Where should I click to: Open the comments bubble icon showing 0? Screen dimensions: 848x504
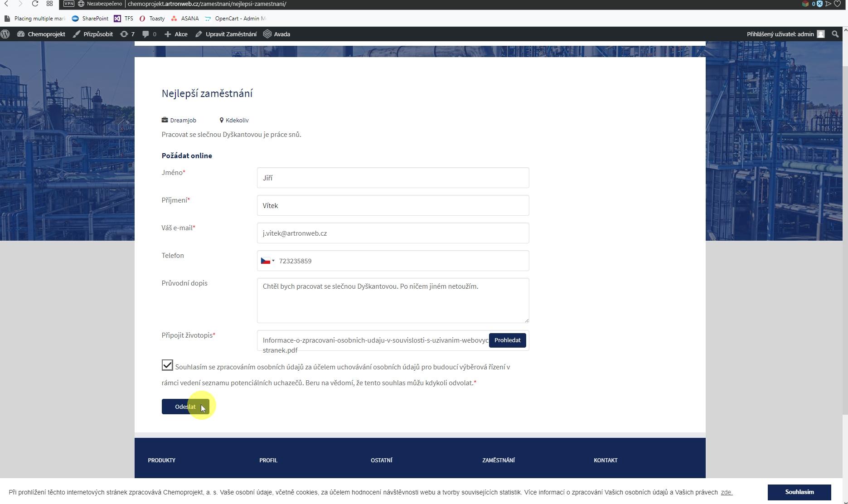149,34
